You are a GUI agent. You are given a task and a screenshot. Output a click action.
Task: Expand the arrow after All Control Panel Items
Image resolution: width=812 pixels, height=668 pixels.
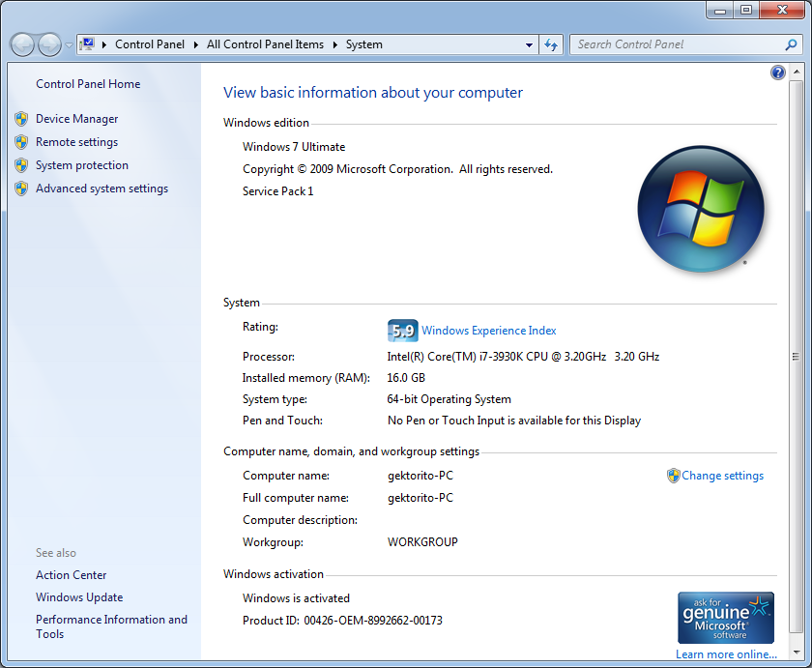click(335, 44)
